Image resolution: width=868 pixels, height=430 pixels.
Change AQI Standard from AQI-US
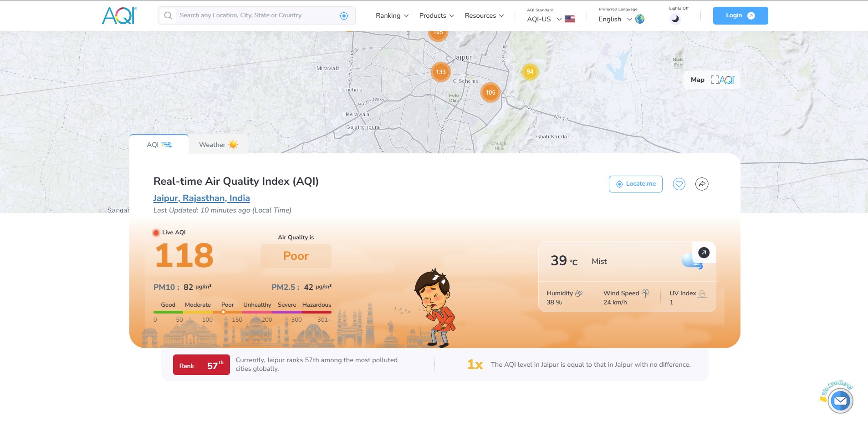pos(550,19)
